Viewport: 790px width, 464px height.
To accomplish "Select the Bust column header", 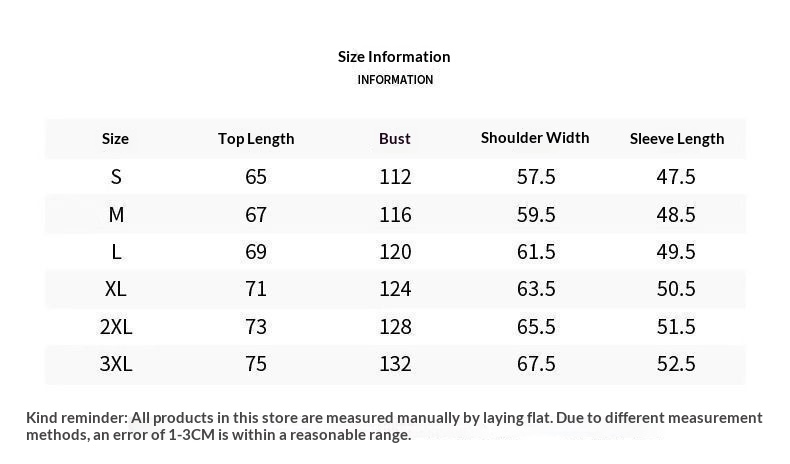I will pos(395,139).
